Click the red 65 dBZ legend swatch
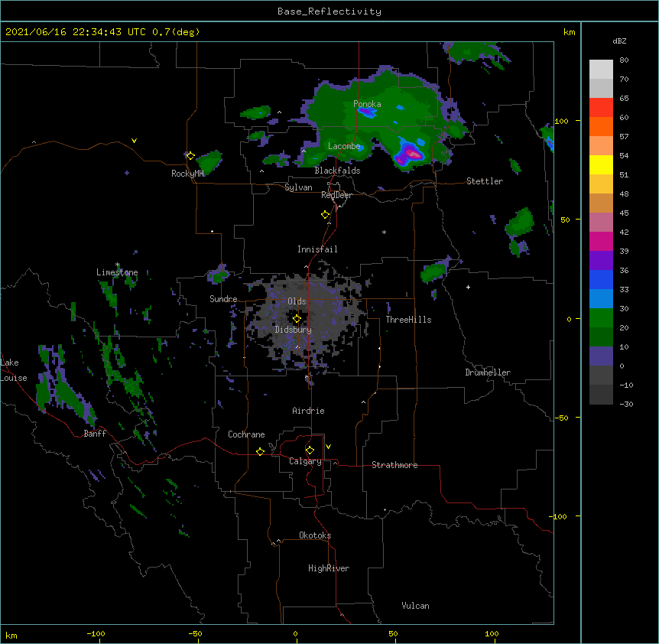This screenshot has width=659, height=644. [x=601, y=108]
